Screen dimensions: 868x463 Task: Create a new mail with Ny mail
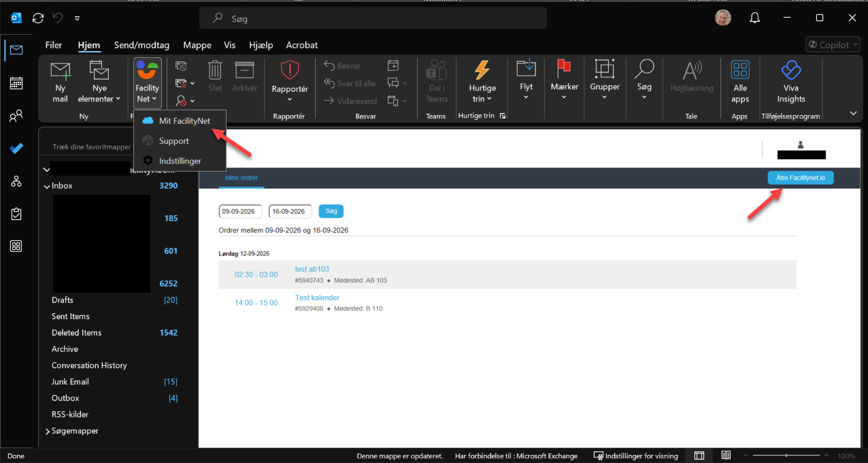61,82
